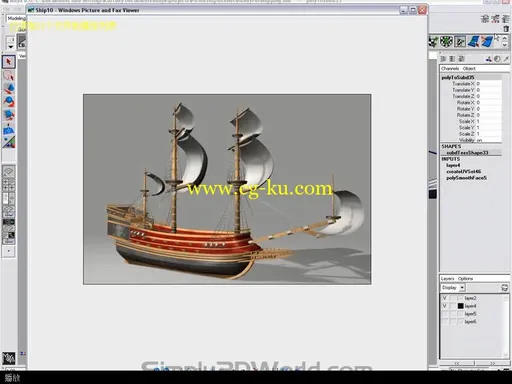This screenshot has height=384, width=512.
Task: Open Channels menu in Channel Box
Action: pos(450,68)
